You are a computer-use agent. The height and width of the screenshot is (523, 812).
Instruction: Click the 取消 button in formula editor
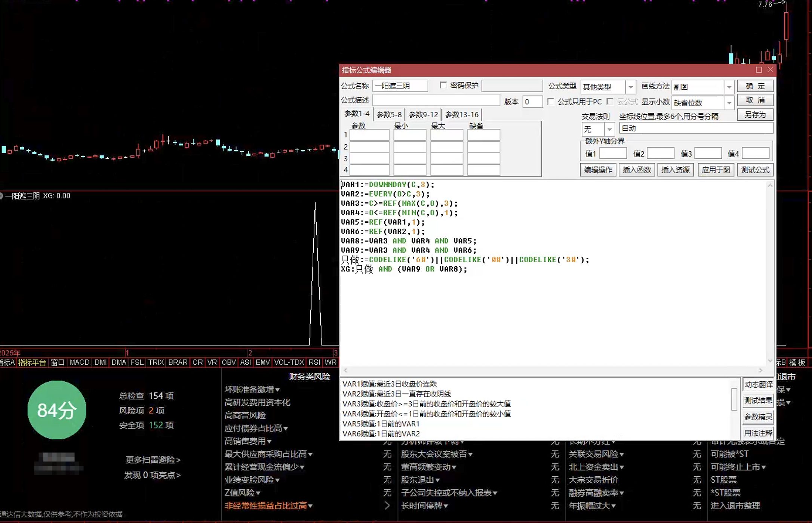tap(755, 100)
